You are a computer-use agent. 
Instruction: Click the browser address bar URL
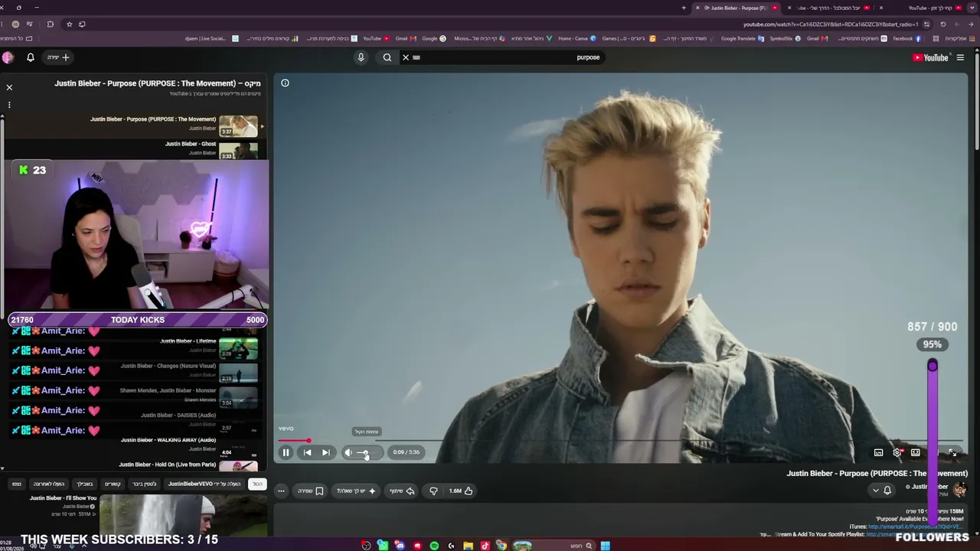click(831, 24)
